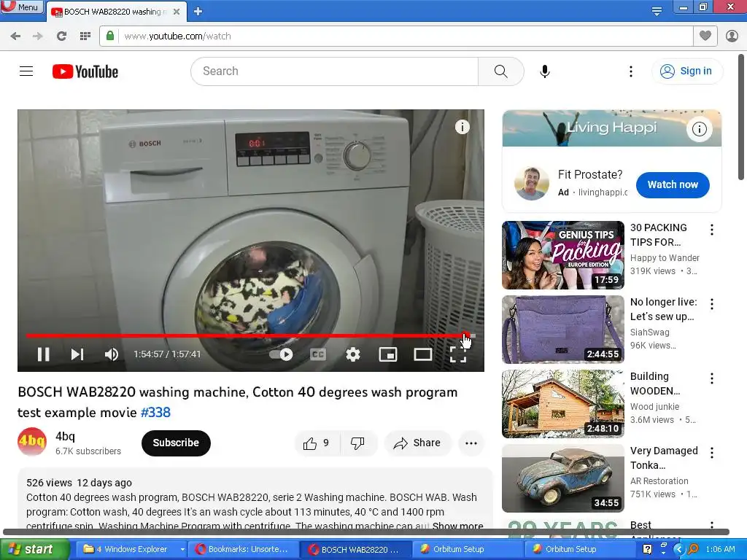
Task: Dislike the video
Action: [357, 443]
